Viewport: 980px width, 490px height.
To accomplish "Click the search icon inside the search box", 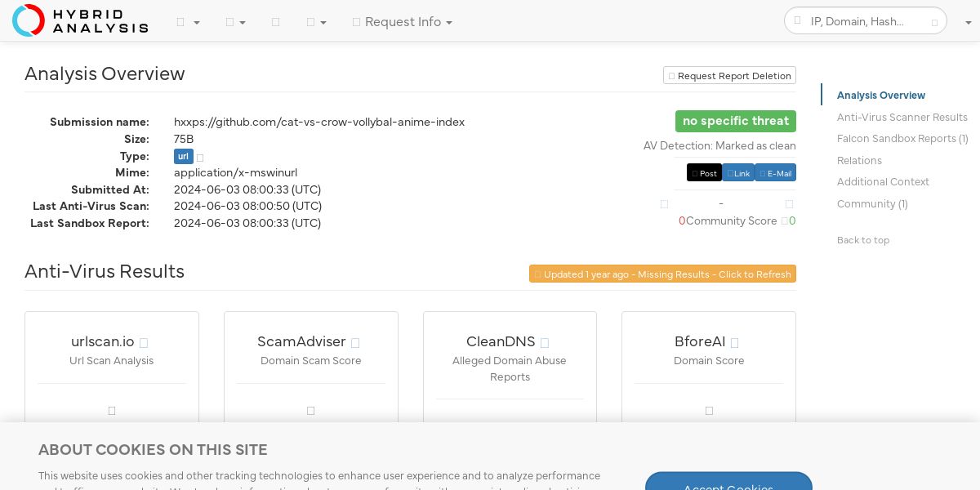I will [935, 22].
